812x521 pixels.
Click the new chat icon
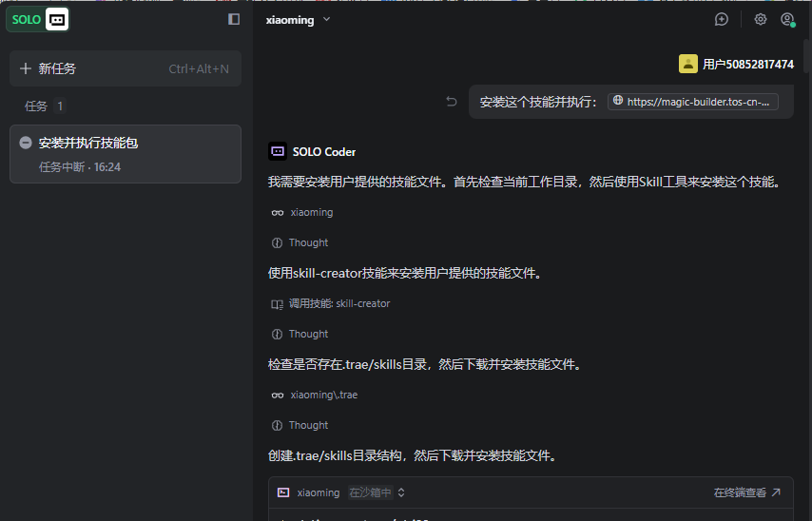(x=722, y=20)
